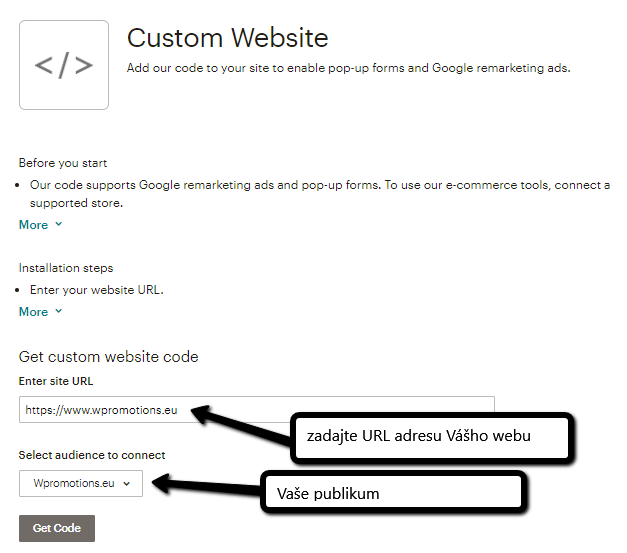Click the Enter your website URL step
Image resolution: width=627 pixels, height=553 pixels.
[x=97, y=290]
